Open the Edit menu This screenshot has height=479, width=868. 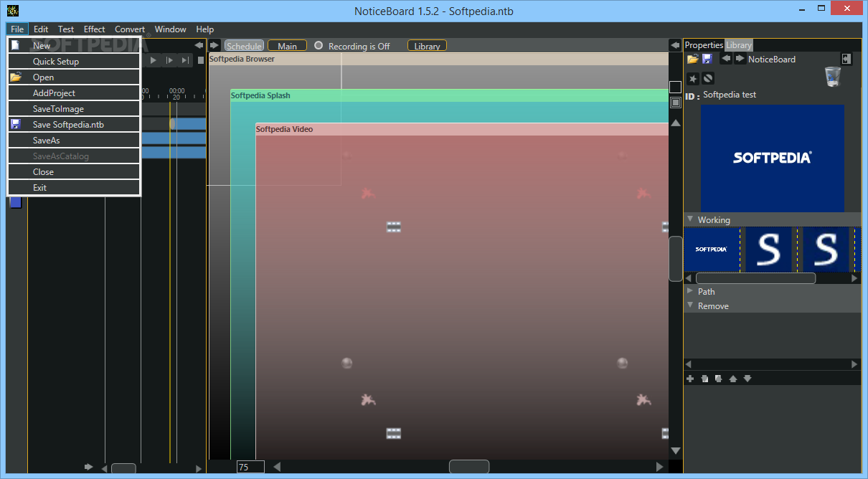(41, 29)
